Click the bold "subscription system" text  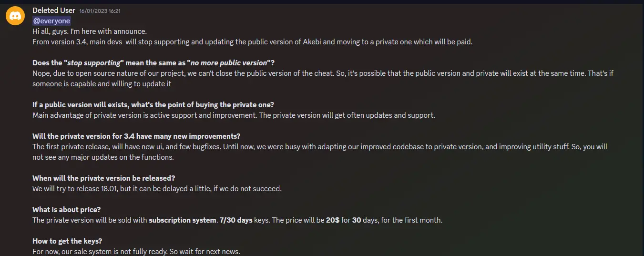183,220
